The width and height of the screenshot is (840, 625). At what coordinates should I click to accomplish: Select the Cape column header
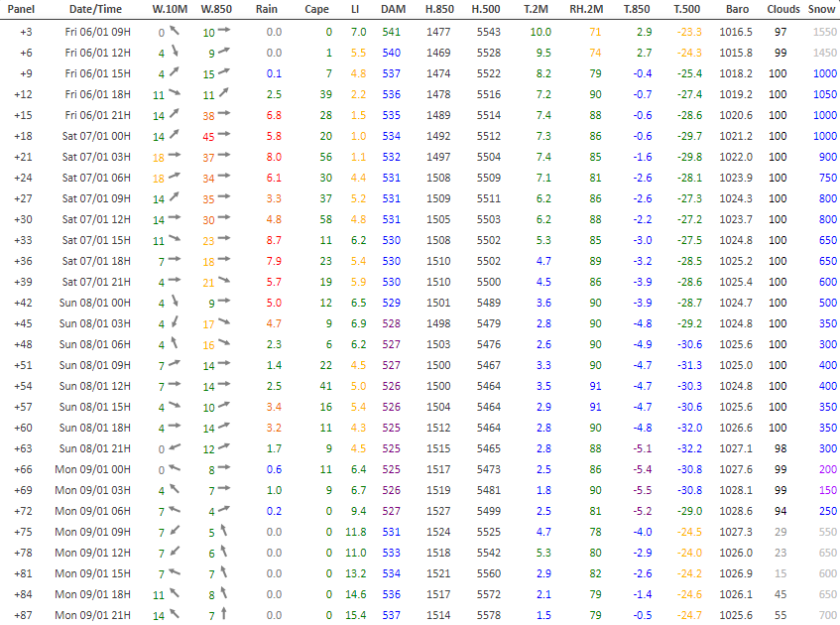[x=316, y=9]
